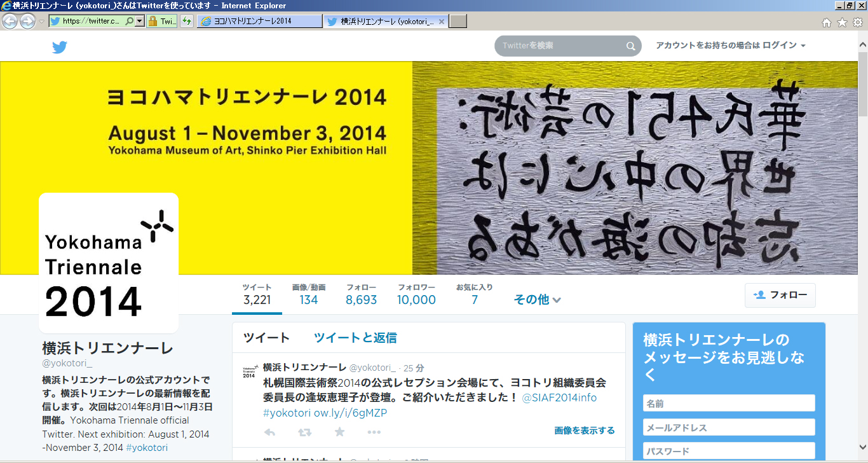View お気に入り 7 favorites
The width and height of the screenshot is (868, 463).
(474, 294)
